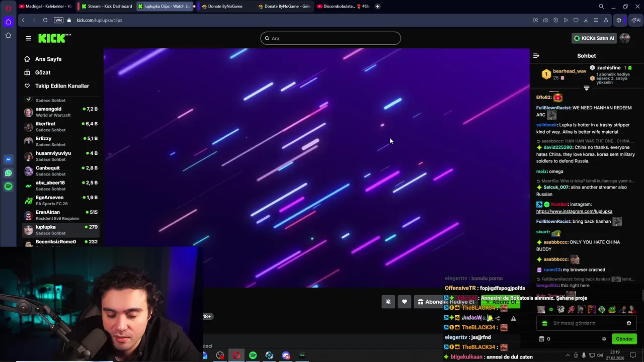This screenshot has height=362, width=644.
Task: Open the emoji picker in chat input
Action: [629, 323]
